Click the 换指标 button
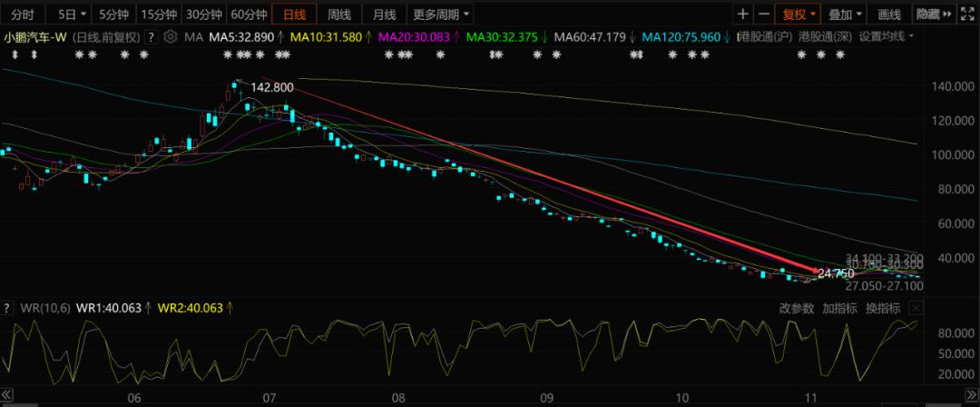 882,308
